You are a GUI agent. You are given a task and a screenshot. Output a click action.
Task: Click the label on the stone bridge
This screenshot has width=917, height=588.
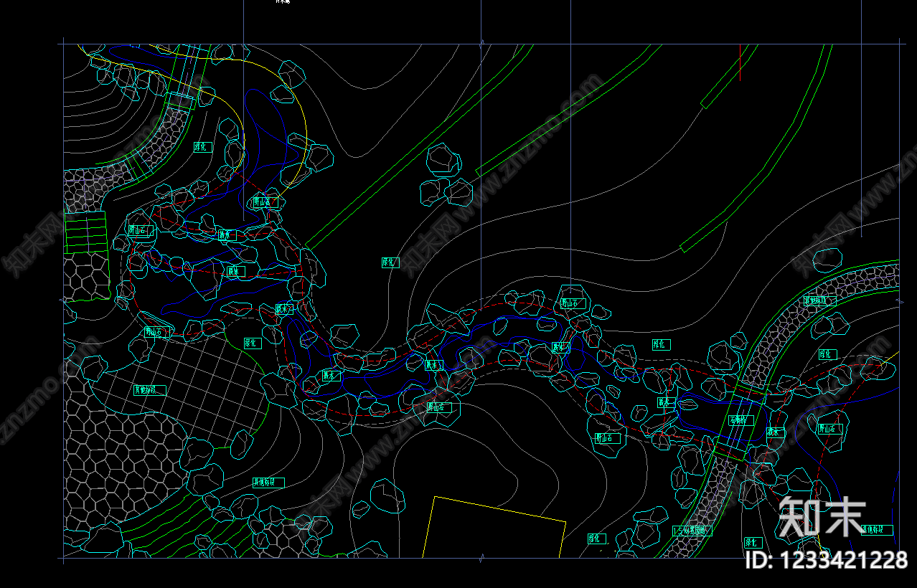[x=742, y=420]
